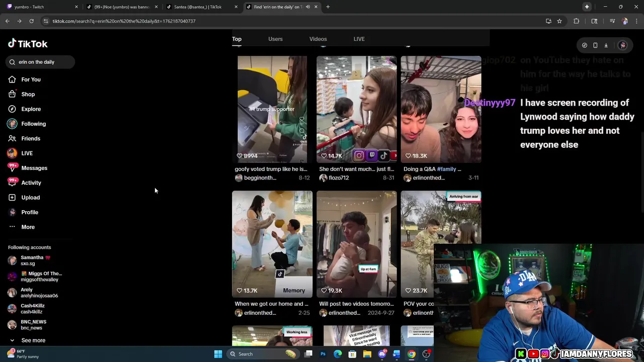Click the #family hashtag link
Screen dimensions: 644x362
point(446,169)
